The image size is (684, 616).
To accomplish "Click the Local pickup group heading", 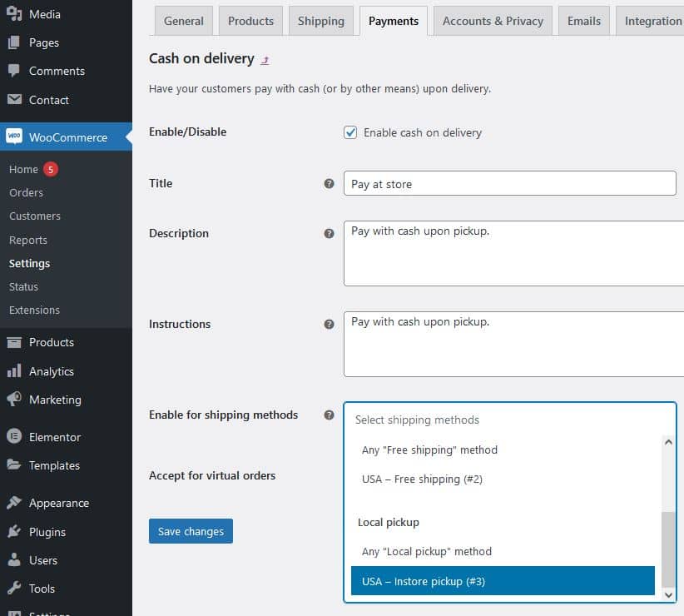I will click(x=389, y=522).
